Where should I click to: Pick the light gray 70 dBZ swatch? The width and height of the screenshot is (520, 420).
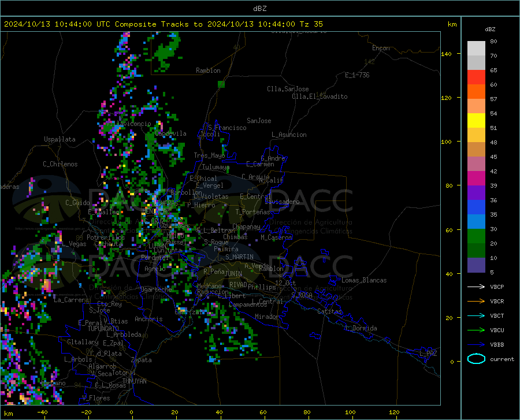click(476, 49)
